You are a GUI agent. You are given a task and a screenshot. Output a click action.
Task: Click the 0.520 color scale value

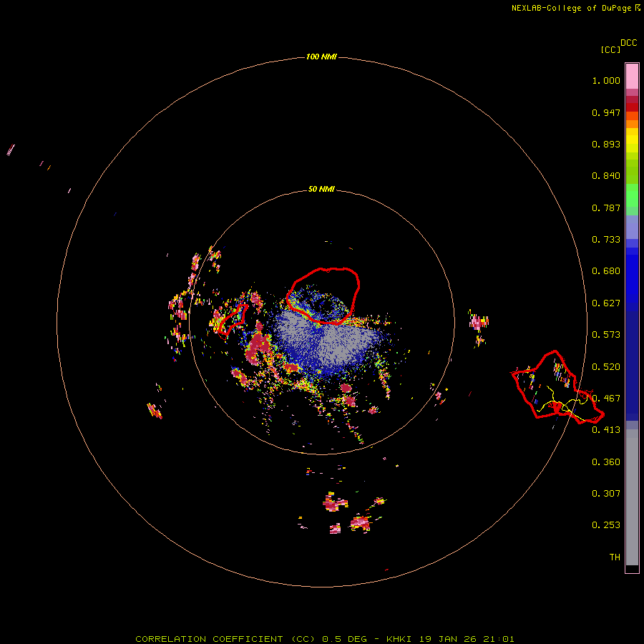606,367
